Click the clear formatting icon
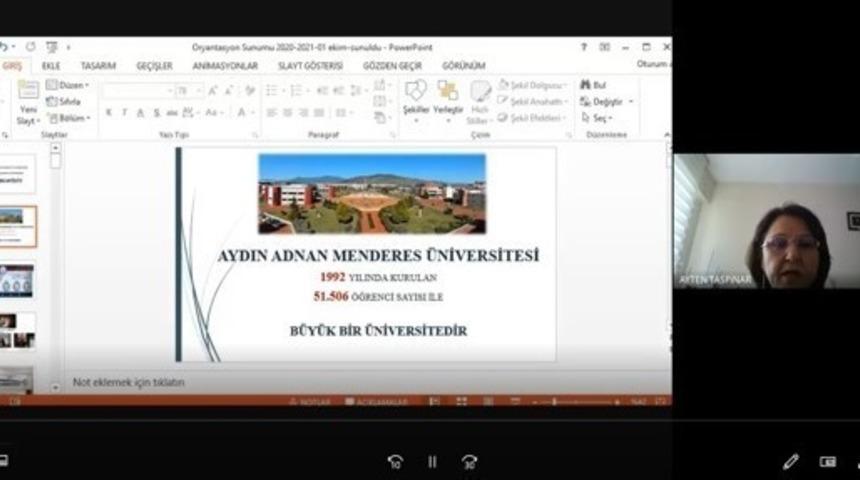This screenshot has height=480, width=860. coord(250,91)
